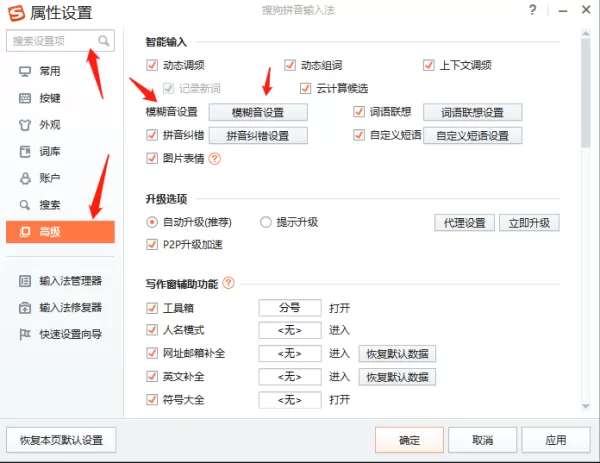Image resolution: width=600 pixels, height=463 pixels.
Task: Open 代理设置
Action: pos(465,223)
